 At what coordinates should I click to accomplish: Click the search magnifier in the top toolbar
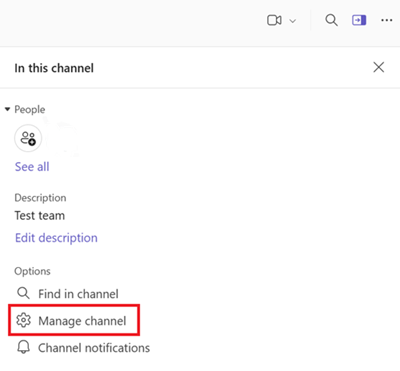331,20
